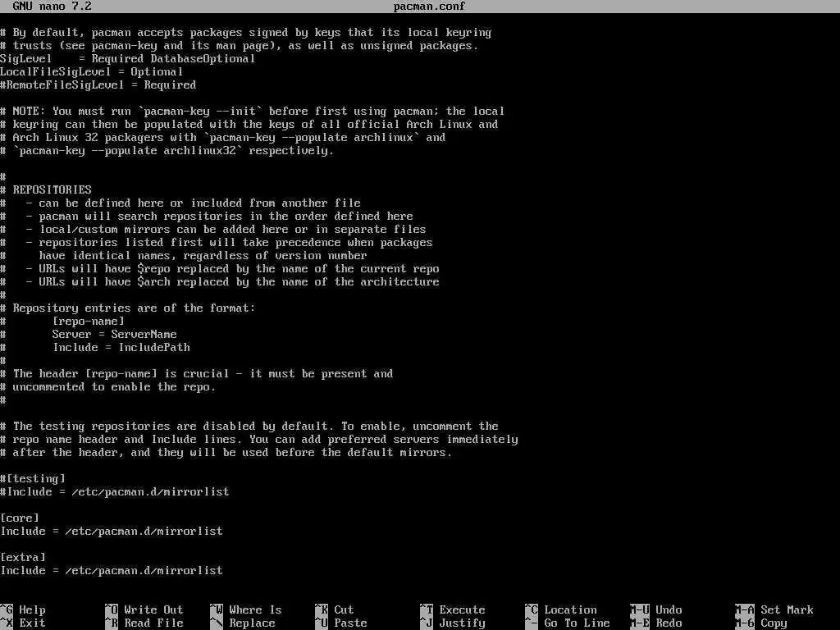Click the pacman.conf file name in title bar
The width and height of the screenshot is (840, 630).
430,7
